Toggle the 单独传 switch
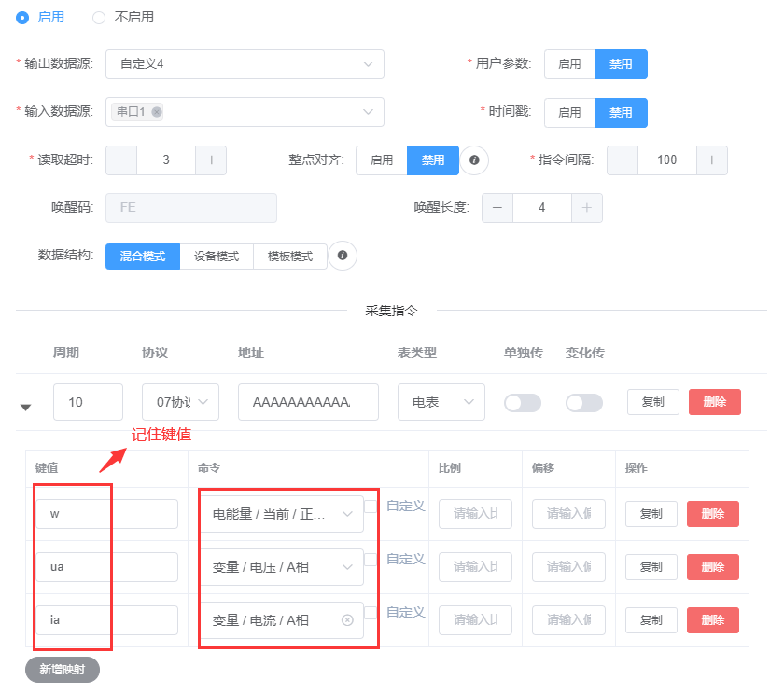 523,402
